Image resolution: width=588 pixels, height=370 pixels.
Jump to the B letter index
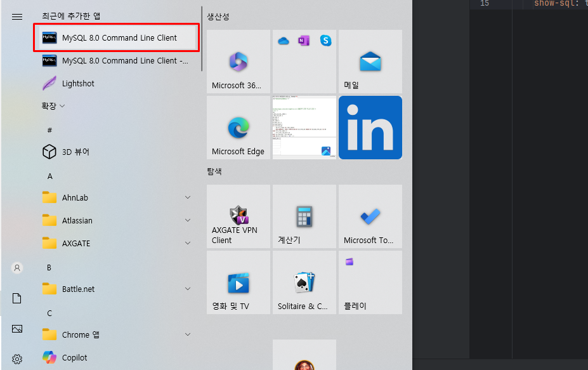pyautogui.click(x=49, y=268)
